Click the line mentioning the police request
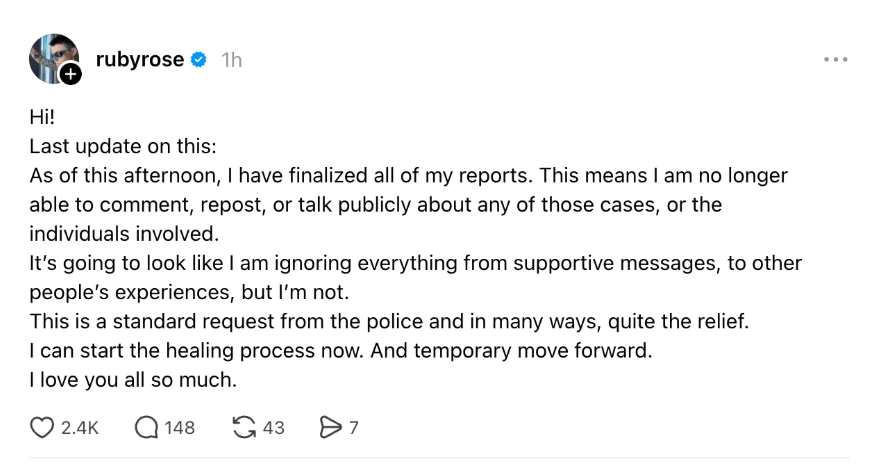875x475 pixels. 388,323
